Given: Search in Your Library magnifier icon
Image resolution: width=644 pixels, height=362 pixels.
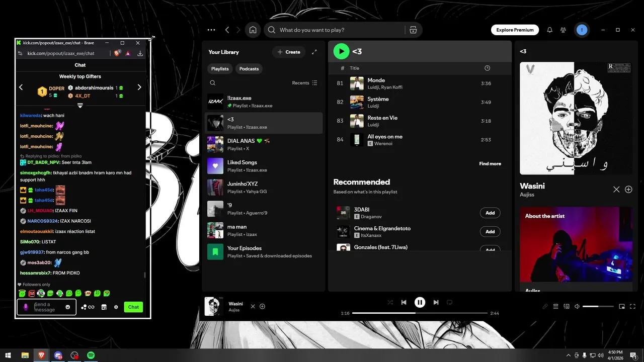Looking at the screenshot, I should point(213,83).
